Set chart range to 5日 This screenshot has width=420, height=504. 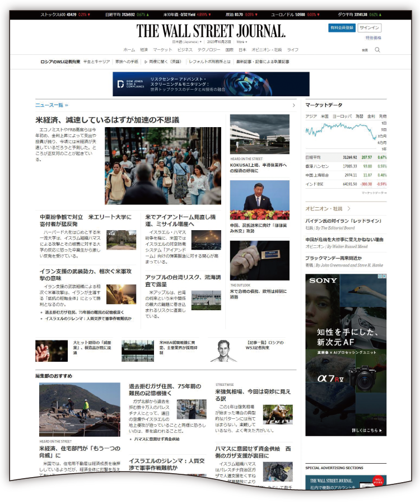pos(384,129)
